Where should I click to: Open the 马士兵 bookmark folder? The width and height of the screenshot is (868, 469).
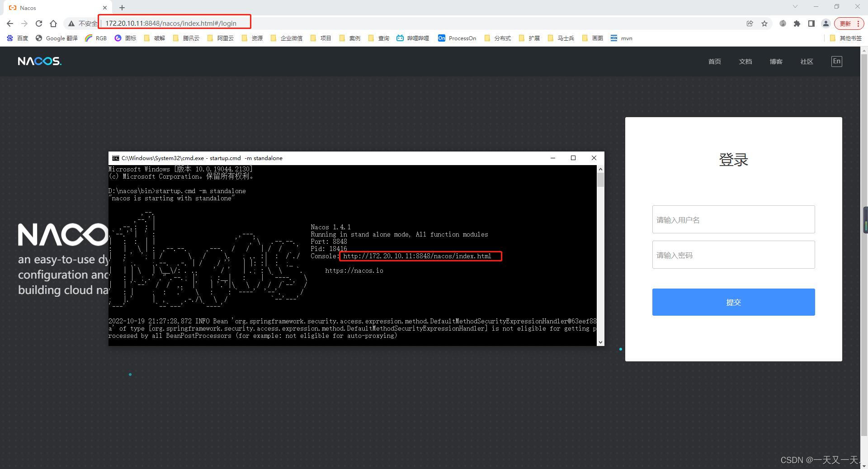pyautogui.click(x=561, y=38)
